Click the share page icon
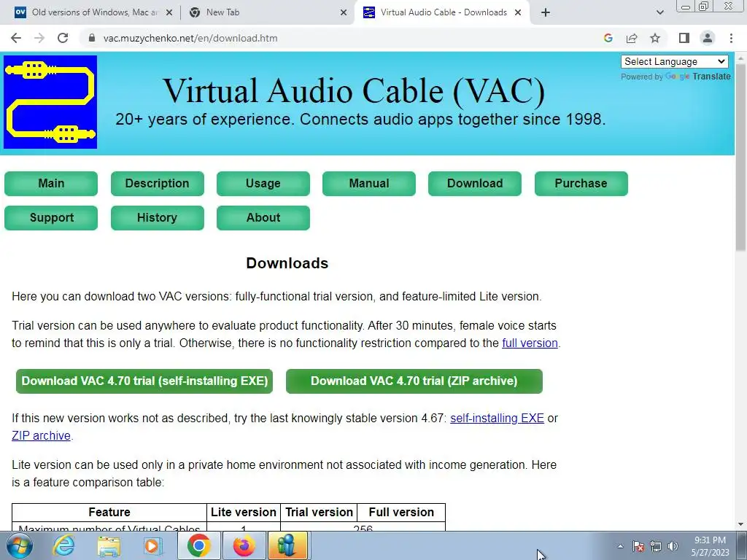 632,38
